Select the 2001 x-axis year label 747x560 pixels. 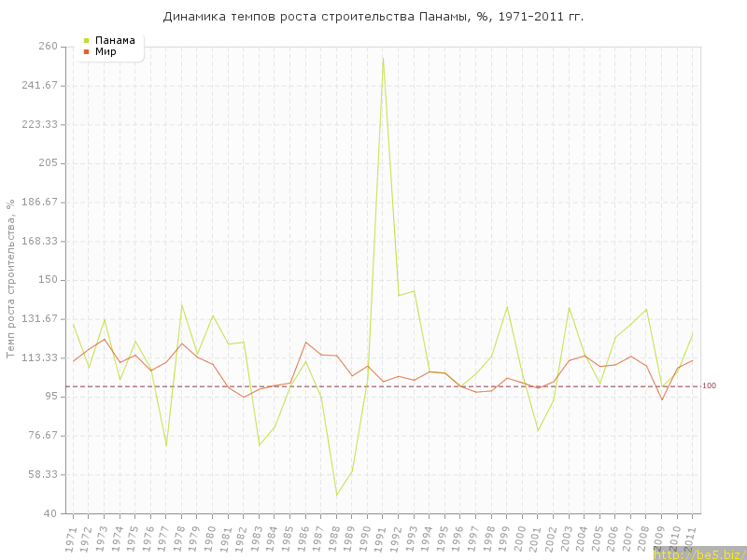click(x=536, y=539)
